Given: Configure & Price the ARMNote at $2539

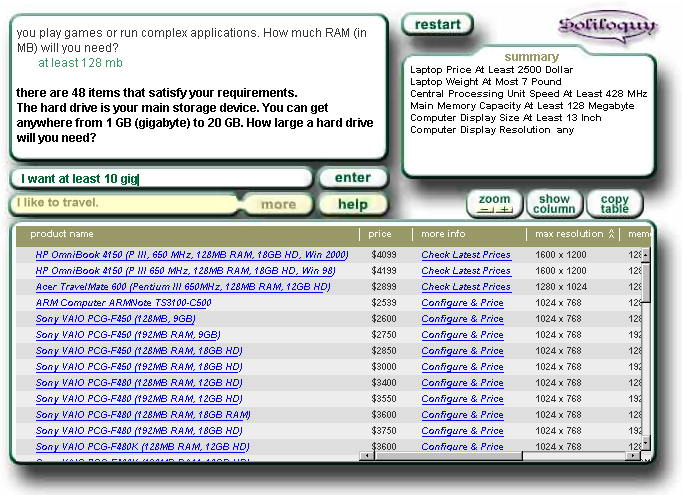Looking at the screenshot, I should [462, 303].
